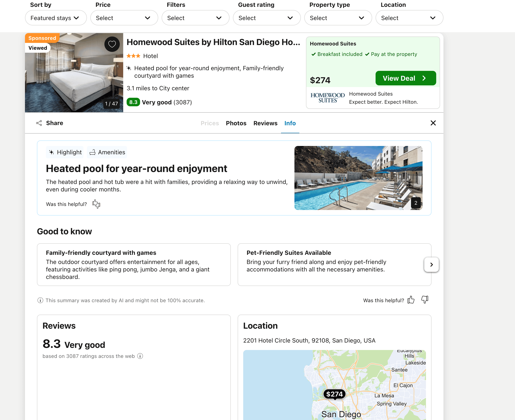
Task: Open the Homewood Suites hotel title link
Action: point(213,42)
